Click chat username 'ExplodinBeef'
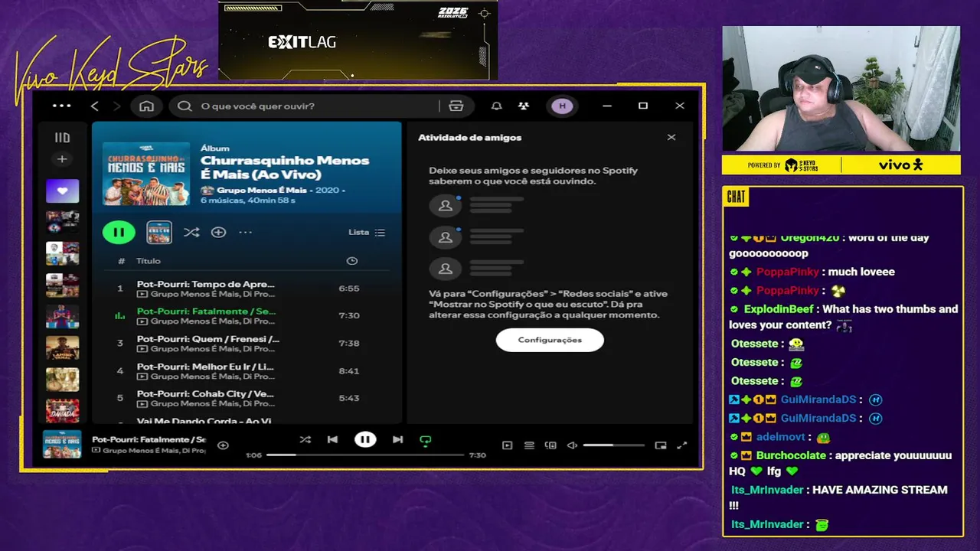The image size is (980, 551). (777, 309)
